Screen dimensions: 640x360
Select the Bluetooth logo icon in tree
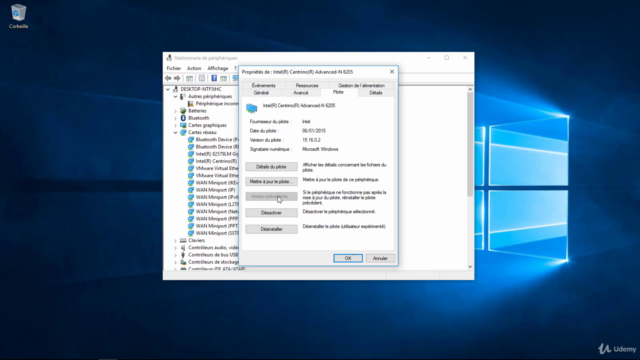pyautogui.click(x=183, y=118)
